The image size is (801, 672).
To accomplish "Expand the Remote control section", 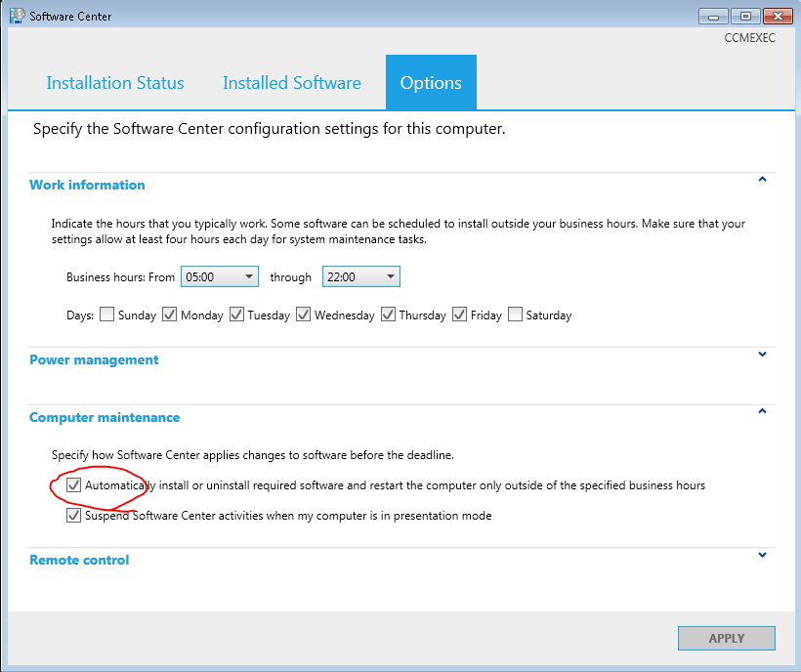I will [x=763, y=555].
